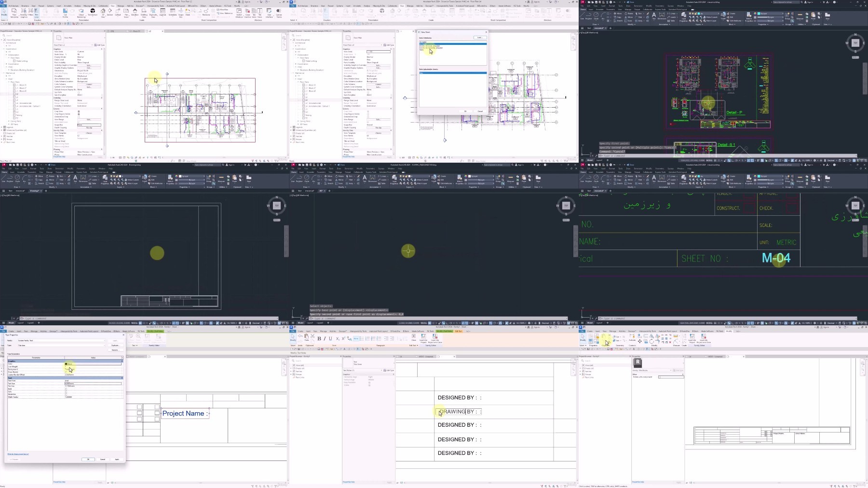Viewport: 868px width, 488px height.
Task: Click Edit Type button in Floor Plan L2 properties
Action: coord(99,45)
